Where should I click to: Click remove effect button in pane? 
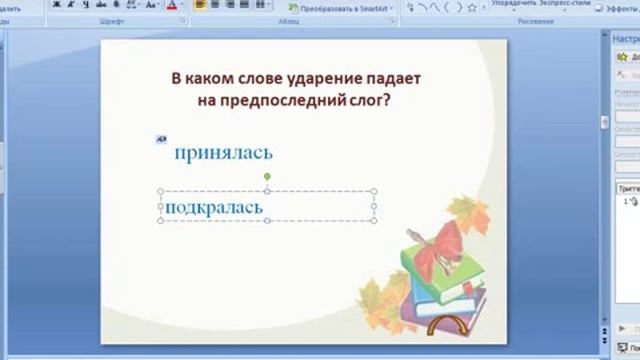coord(627,75)
